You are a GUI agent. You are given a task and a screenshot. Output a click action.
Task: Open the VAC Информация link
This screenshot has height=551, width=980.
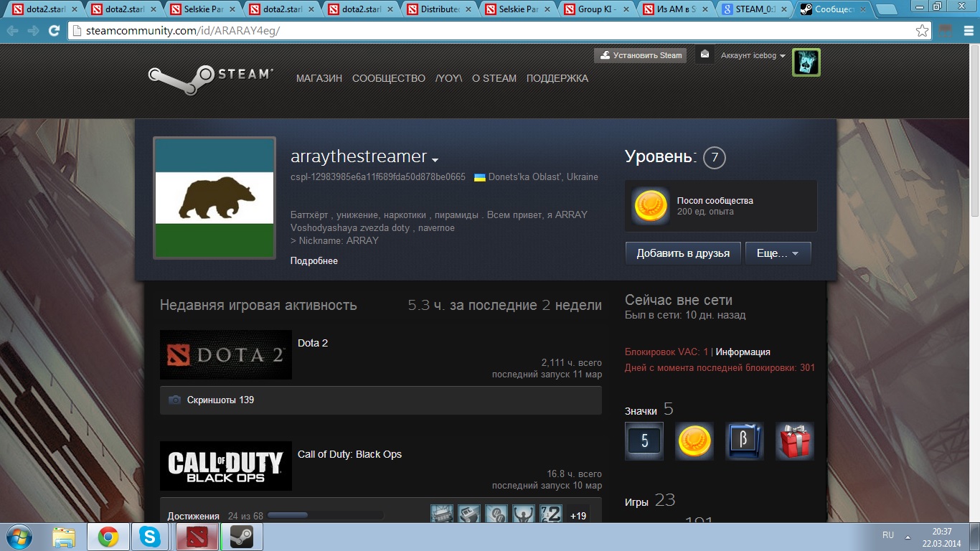click(x=743, y=352)
